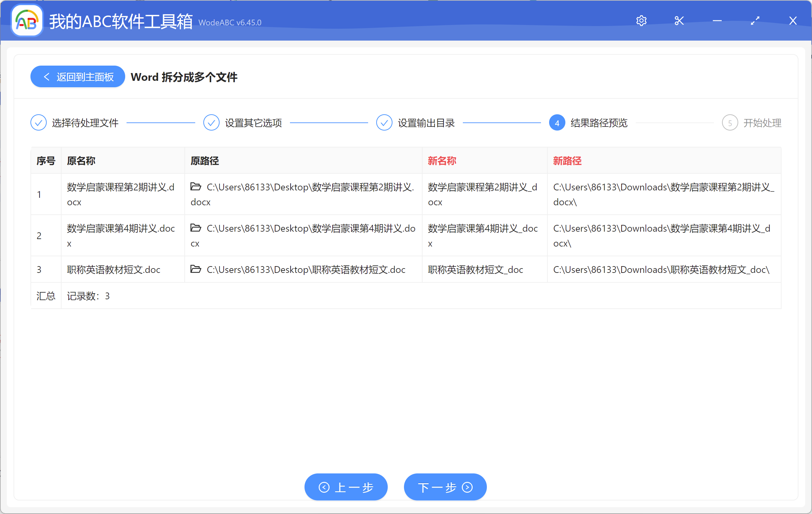
Task: Click the 汇总 summary row
Action: coord(46,296)
